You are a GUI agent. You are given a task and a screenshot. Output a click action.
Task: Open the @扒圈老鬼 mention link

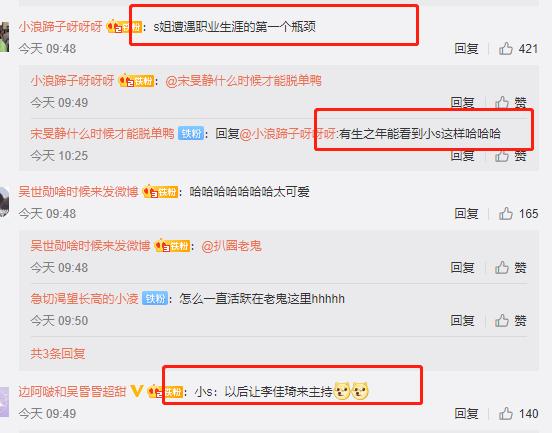pos(232,246)
